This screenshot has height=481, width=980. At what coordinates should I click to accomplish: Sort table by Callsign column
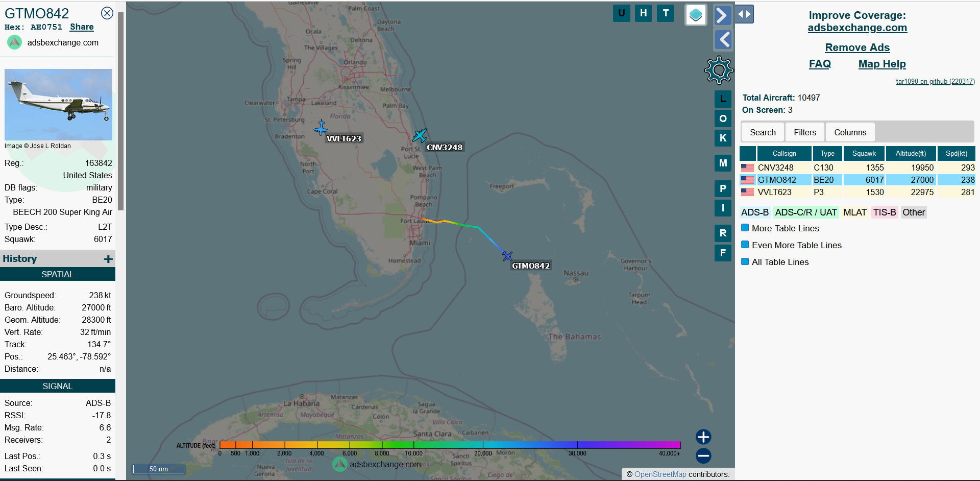[784, 153]
